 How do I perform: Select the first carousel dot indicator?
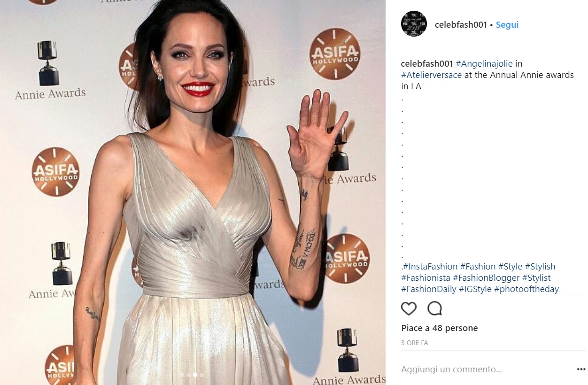point(182,375)
